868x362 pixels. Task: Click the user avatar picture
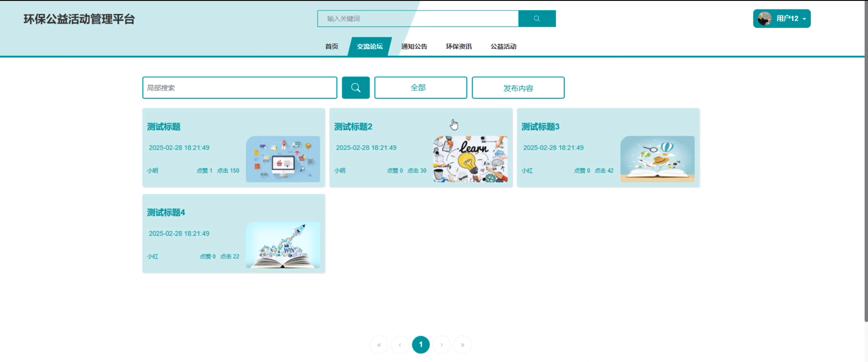(x=764, y=19)
